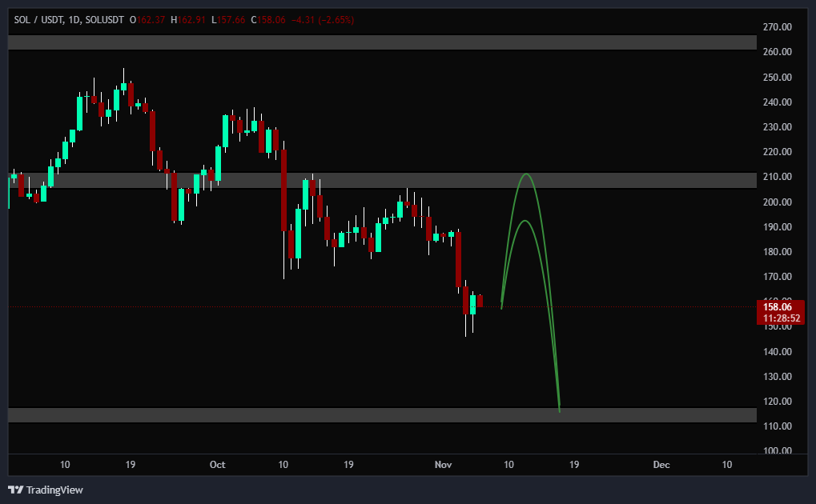The height and width of the screenshot is (504, 816).
Task: Click the red 158.06 current price tag
Action: coord(778,306)
